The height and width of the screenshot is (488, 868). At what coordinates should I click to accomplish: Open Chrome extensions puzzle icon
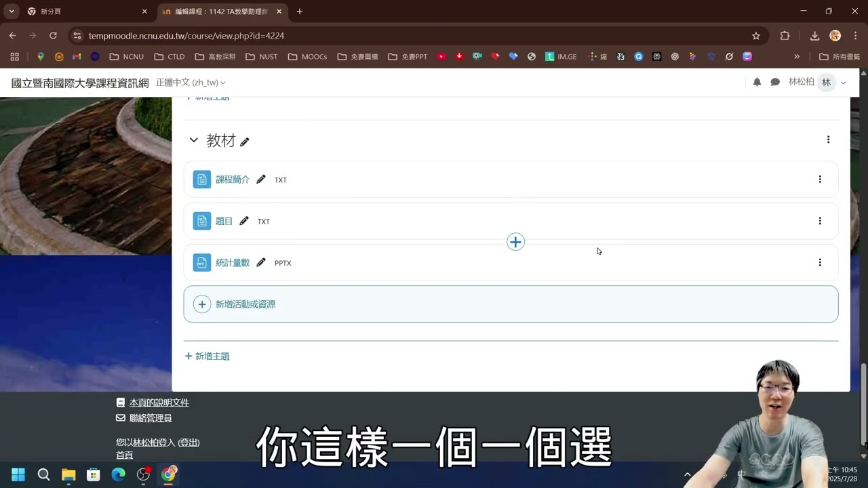pyautogui.click(x=785, y=35)
